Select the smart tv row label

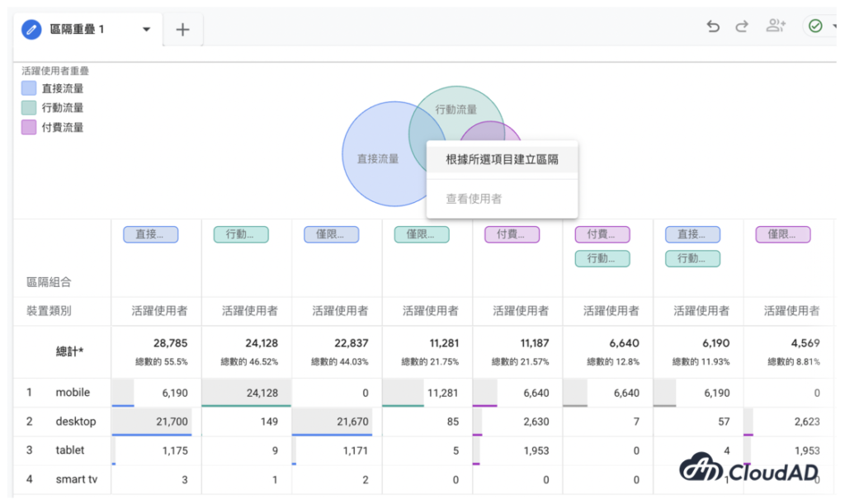tap(77, 479)
